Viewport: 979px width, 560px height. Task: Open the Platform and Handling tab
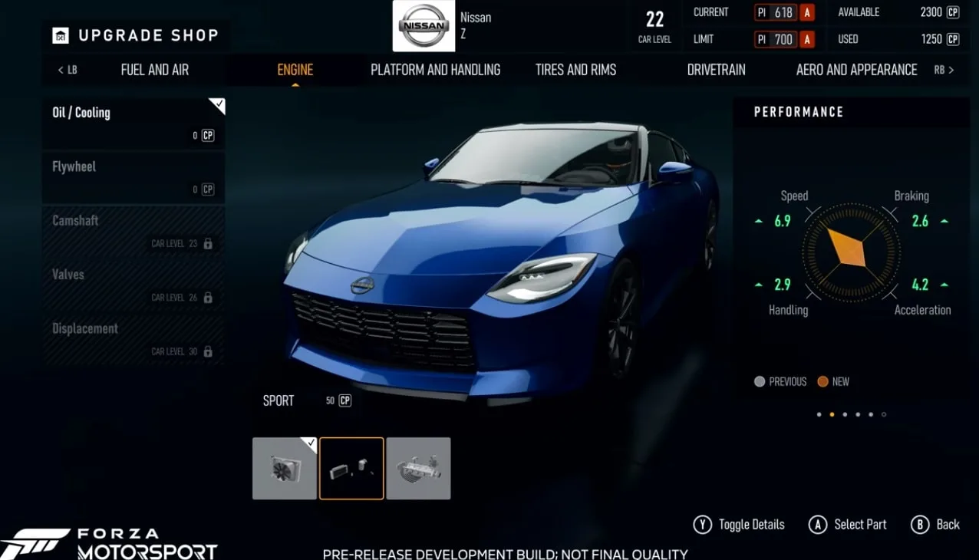point(435,70)
